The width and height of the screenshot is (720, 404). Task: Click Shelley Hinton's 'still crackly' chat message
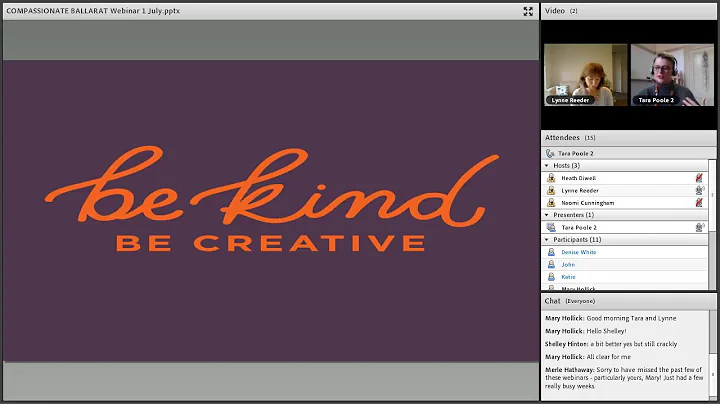tap(611, 344)
